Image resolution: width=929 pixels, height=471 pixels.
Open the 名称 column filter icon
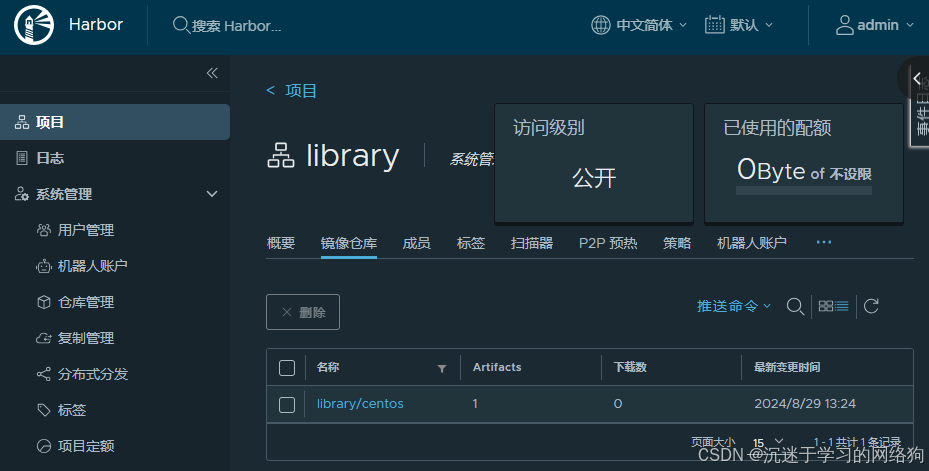point(441,369)
